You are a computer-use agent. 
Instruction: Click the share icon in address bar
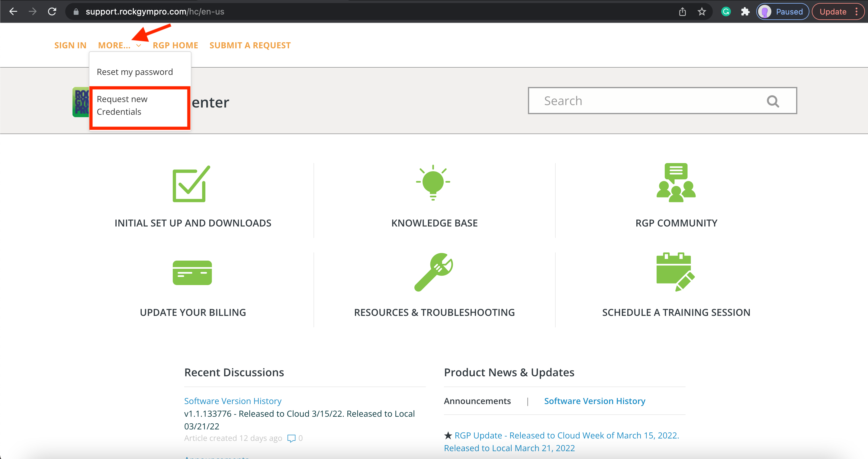point(682,12)
